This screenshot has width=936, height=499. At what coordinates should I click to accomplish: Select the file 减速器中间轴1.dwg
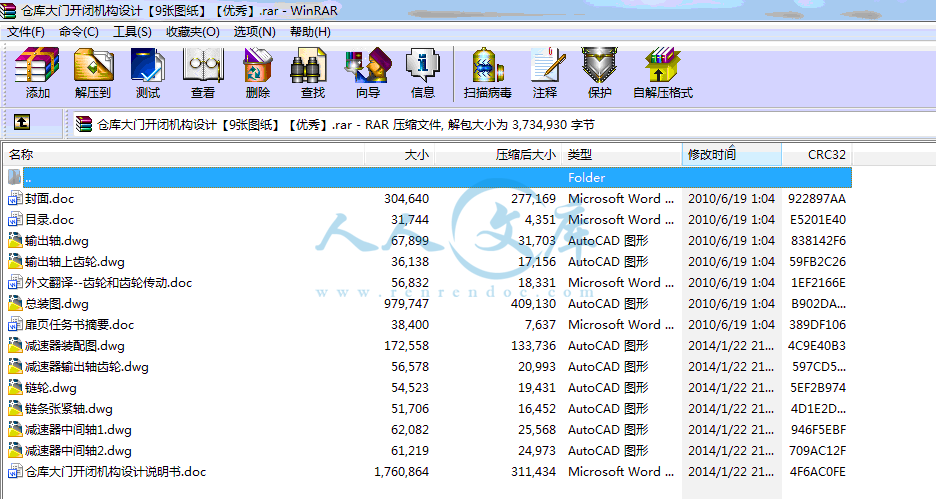click(78, 430)
